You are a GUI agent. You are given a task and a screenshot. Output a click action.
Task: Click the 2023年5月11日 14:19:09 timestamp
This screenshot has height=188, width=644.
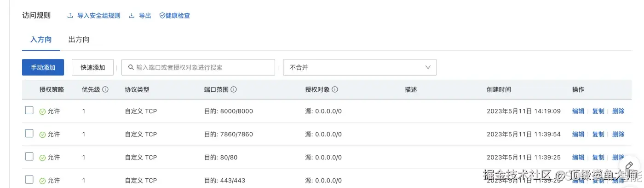point(524,111)
